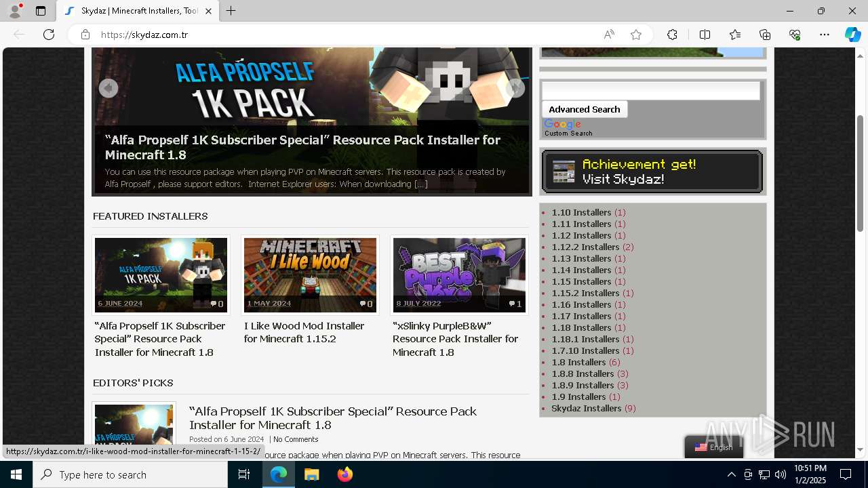
Task: Open featured Alfa Propself 1K title link
Action: pos(160,339)
